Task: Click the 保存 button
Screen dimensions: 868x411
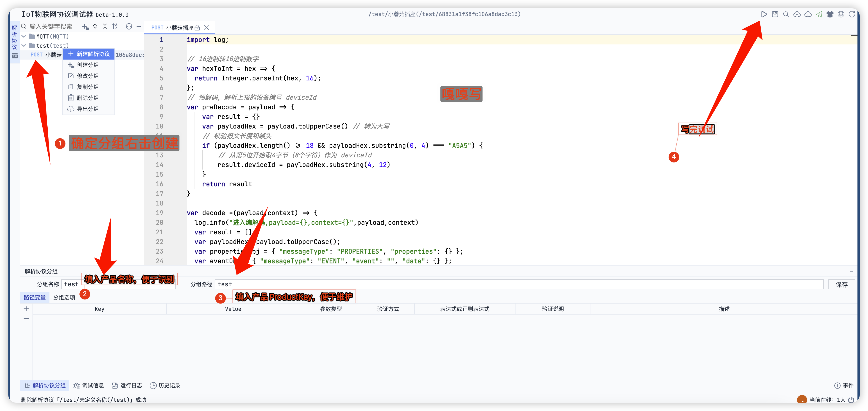Action: tap(842, 284)
